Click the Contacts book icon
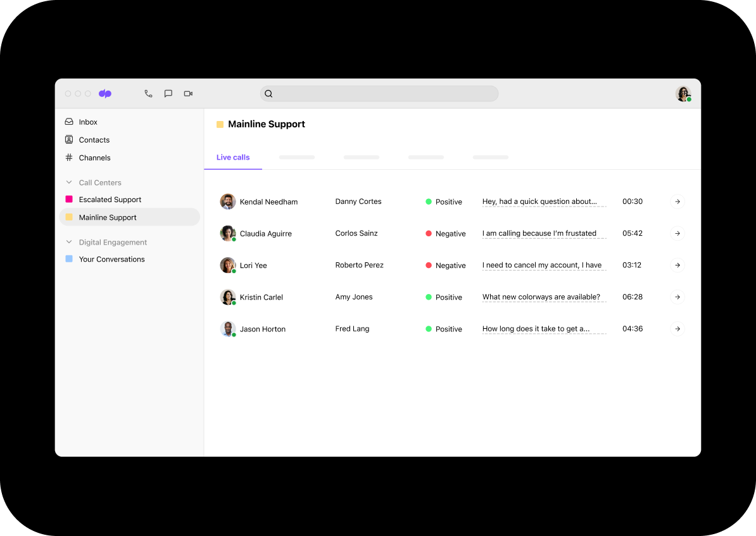 [69, 139]
